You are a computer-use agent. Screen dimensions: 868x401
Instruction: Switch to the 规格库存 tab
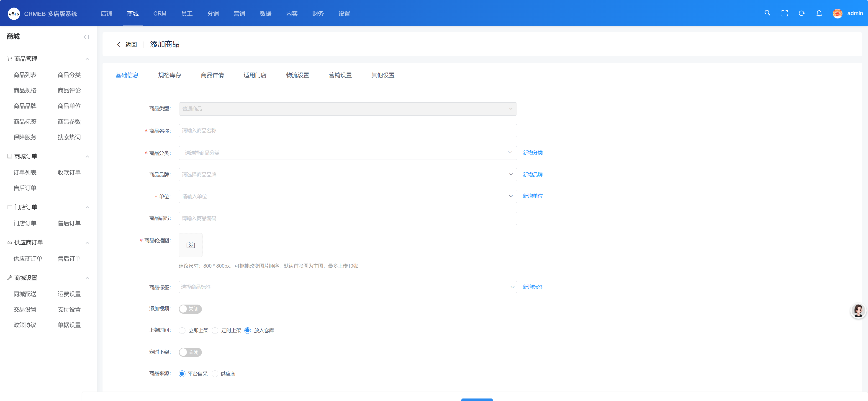click(169, 75)
